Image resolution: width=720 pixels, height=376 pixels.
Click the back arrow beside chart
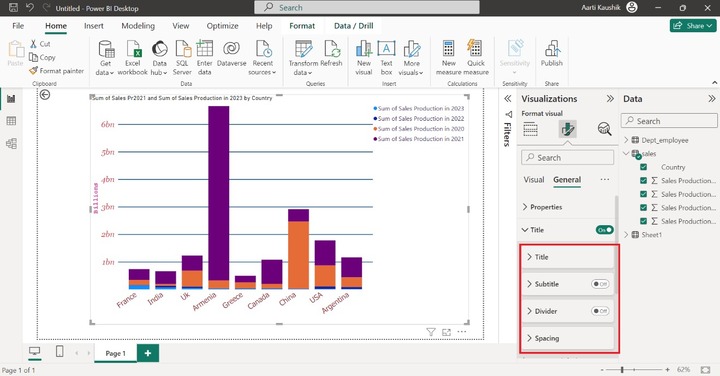click(x=45, y=95)
